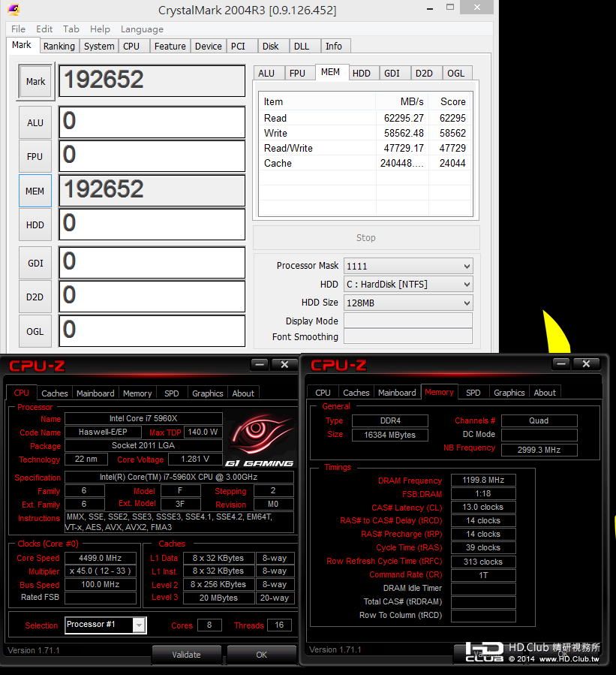Minimize the left CPU-Z window
Image resolution: width=616 pixels, height=675 pixels.
(260, 365)
